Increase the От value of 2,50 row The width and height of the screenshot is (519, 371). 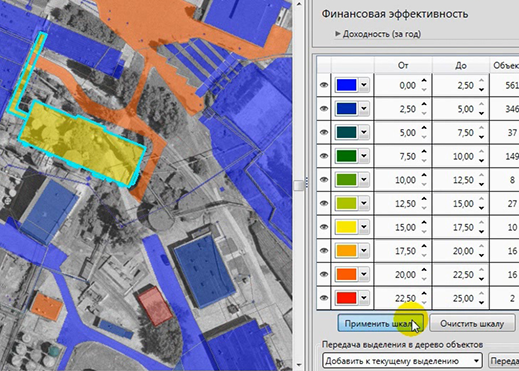click(x=424, y=105)
